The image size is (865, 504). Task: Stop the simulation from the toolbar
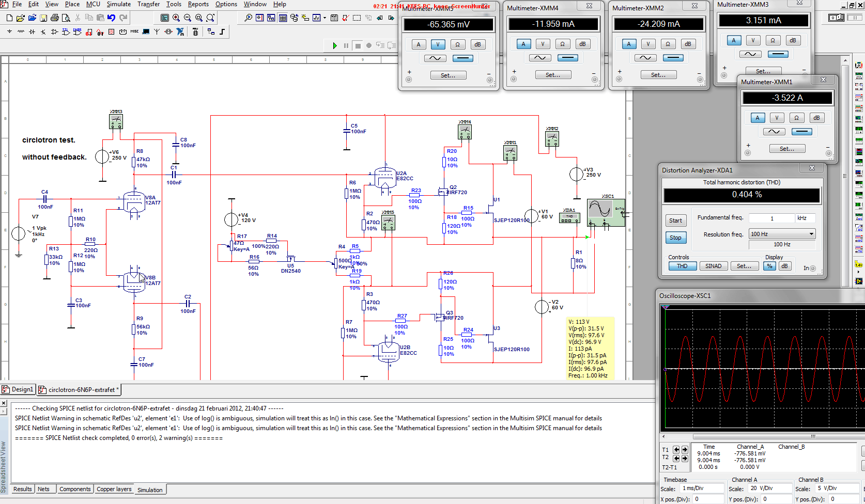pyautogui.click(x=358, y=45)
